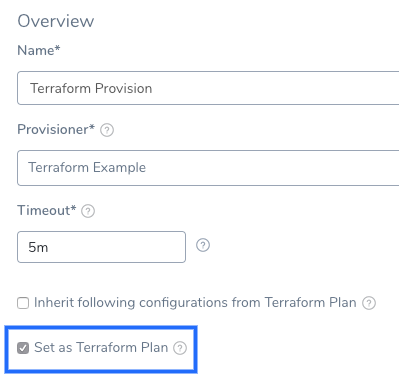Click the Overview section heading
Screen dimensions: 399x378
(x=56, y=21)
